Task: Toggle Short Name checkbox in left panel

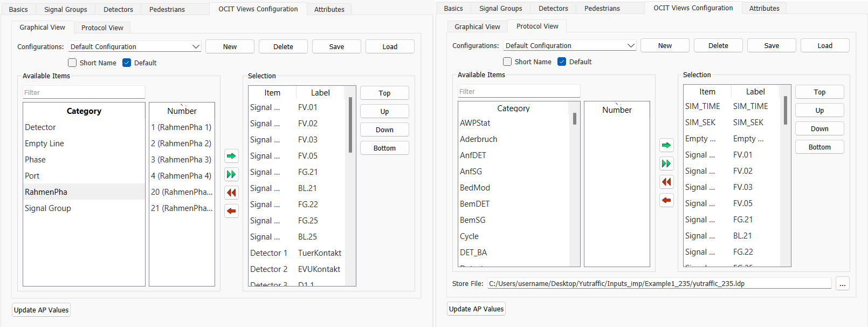Action: click(72, 63)
